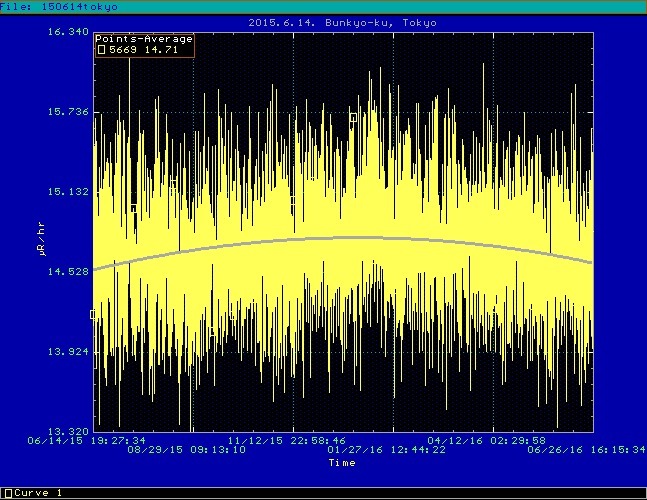This screenshot has height=500, width=647.
Task: Click the File: 150614tokyo title label
Action: 59,7
